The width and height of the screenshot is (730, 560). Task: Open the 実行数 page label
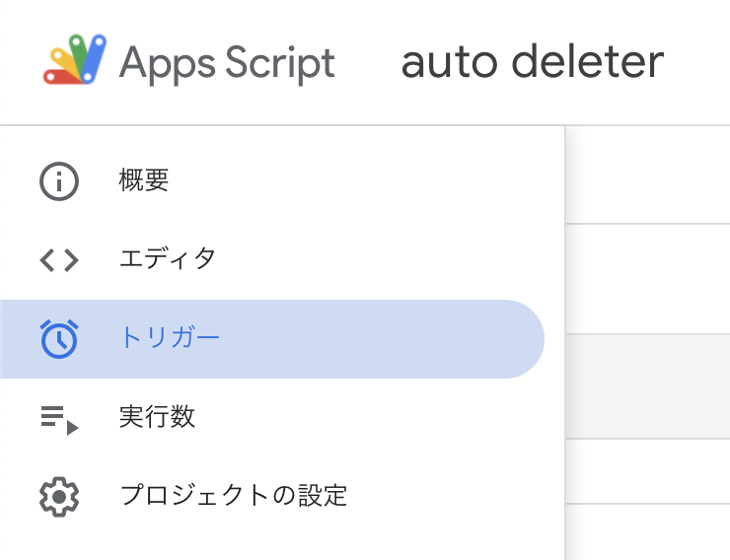[157, 417]
